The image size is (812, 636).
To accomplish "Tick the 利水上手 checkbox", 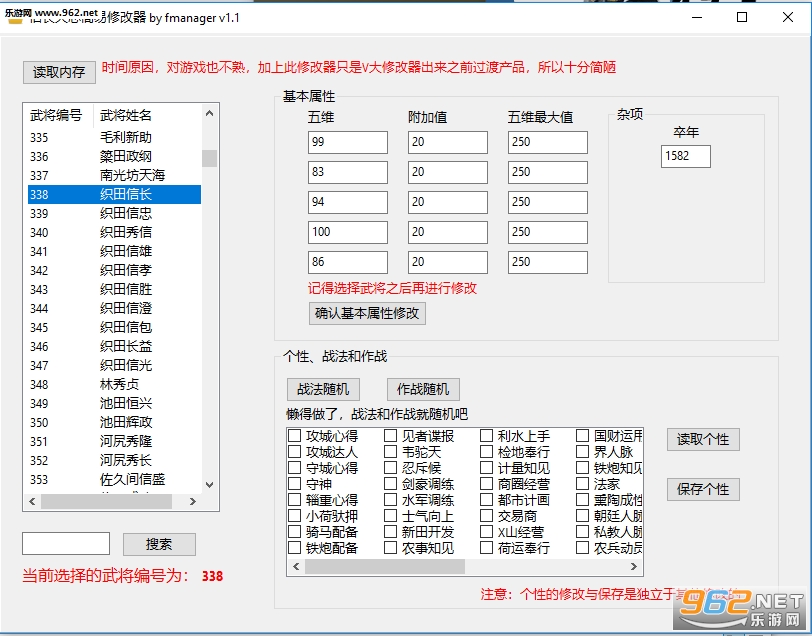I will [486, 436].
